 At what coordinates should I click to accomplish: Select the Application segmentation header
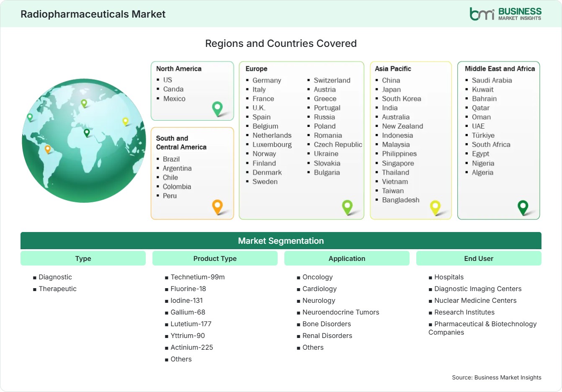[347, 258]
